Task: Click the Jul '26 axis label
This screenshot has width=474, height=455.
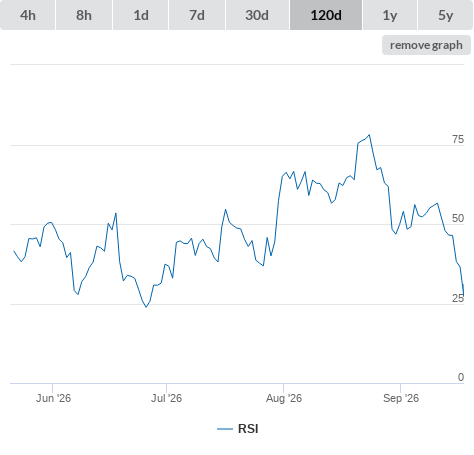Action: coord(166,398)
